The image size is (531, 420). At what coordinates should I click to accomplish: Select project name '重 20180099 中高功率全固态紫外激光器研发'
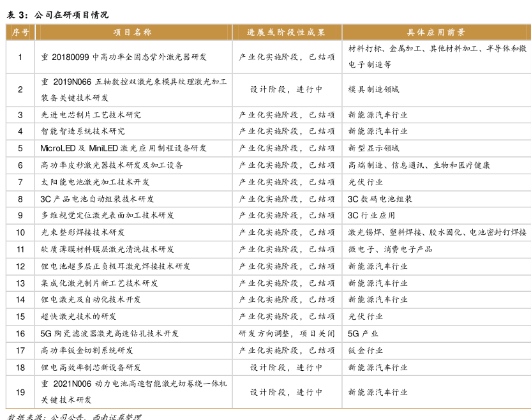[x=124, y=57]
